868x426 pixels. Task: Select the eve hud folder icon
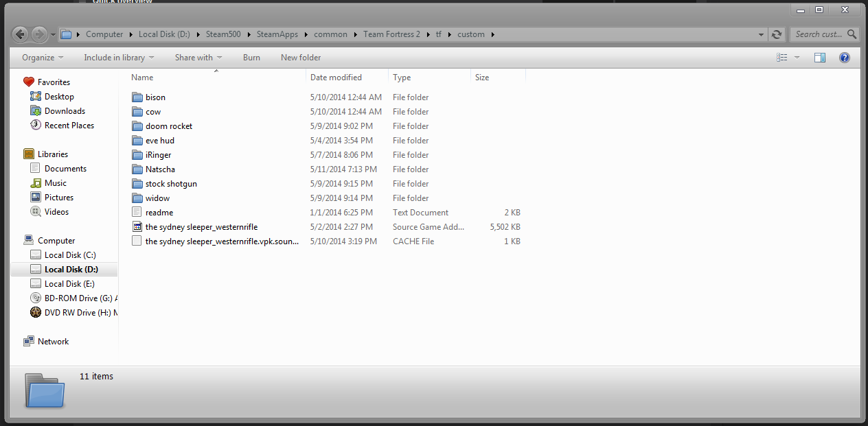[137, 141]
